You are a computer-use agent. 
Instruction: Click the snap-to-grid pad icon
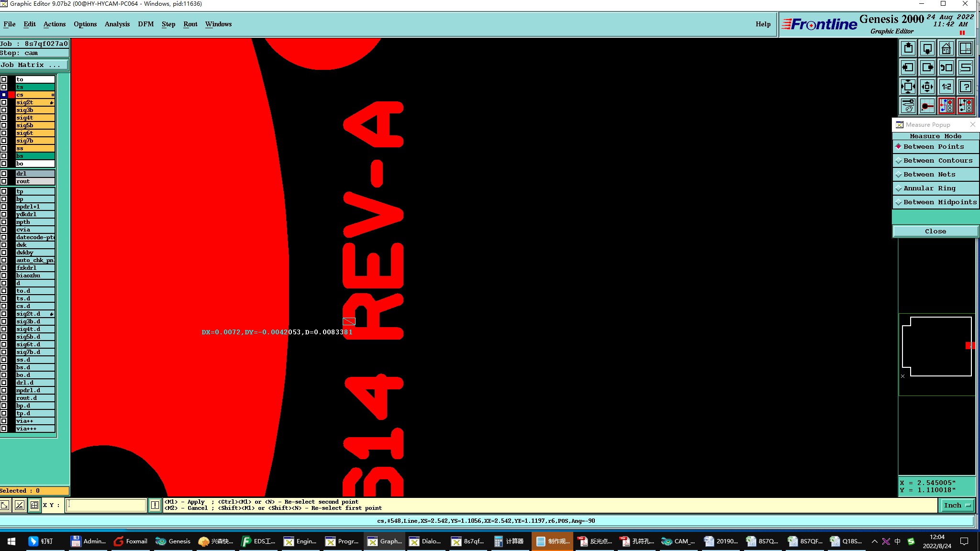pyautogui.click(x=927, y=106)
